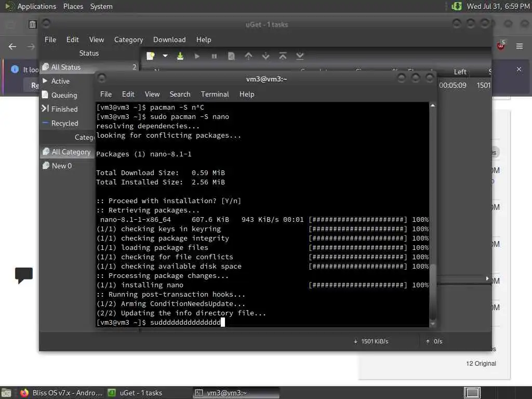Viewport: 532px width, 399px height.
Task: Open the Terminal menu in terminal window
Action: (x=215, y=95)
